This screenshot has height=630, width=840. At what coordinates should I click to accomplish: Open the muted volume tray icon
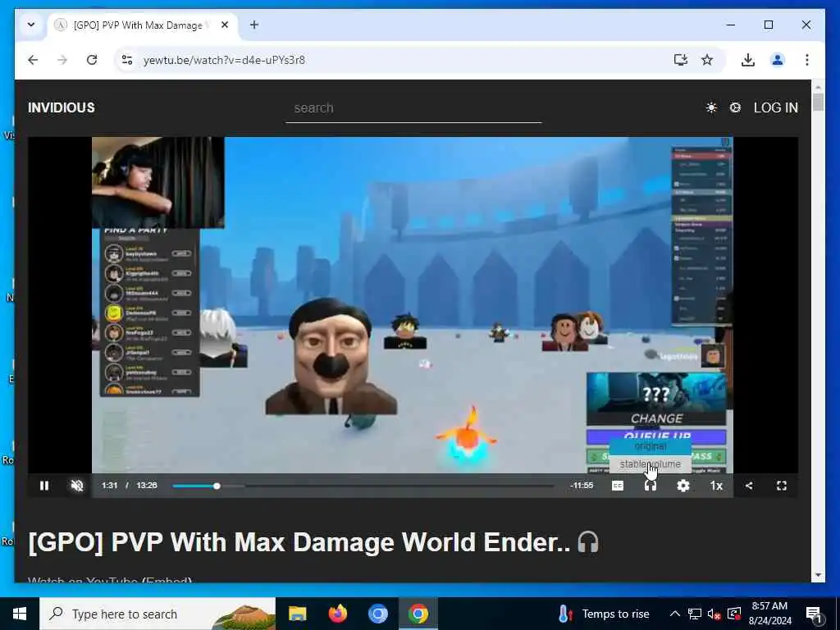[x=714, y=614]
